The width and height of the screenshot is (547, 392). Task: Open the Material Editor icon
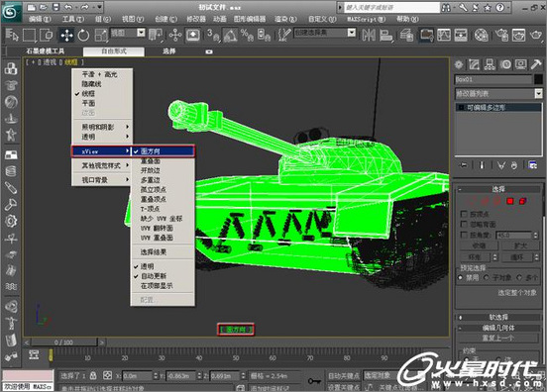coord(482,36)
